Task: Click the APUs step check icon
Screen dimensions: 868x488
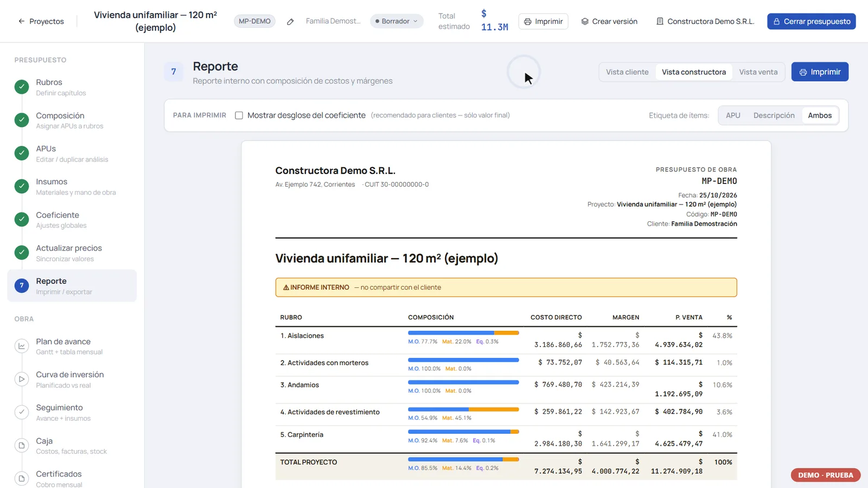Action: click(x=22, y=153)
